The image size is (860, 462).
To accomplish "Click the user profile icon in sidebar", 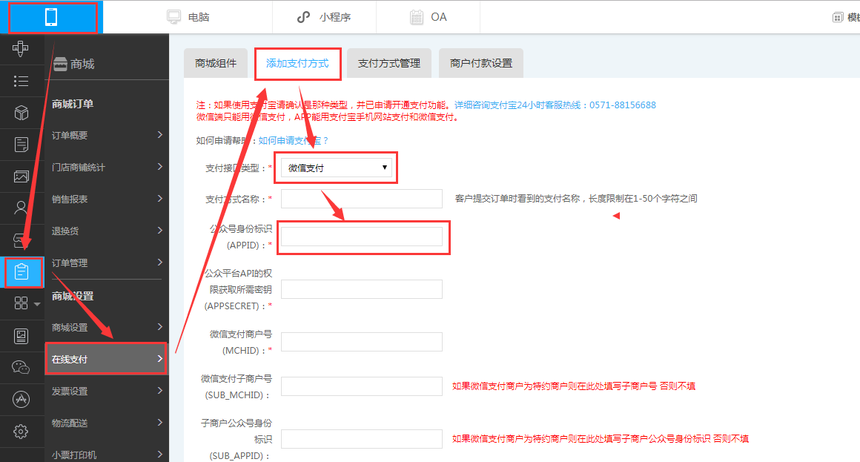I will coord(21,208).
